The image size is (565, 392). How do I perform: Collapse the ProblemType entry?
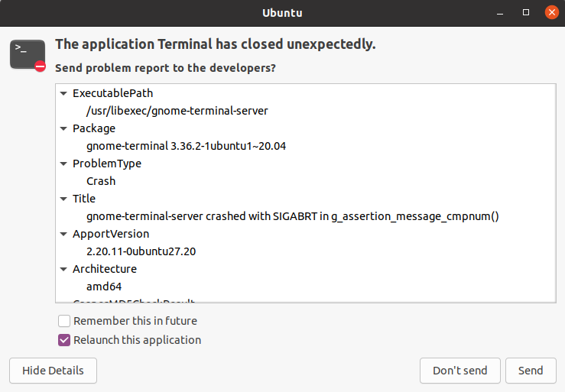click(64, 164)
